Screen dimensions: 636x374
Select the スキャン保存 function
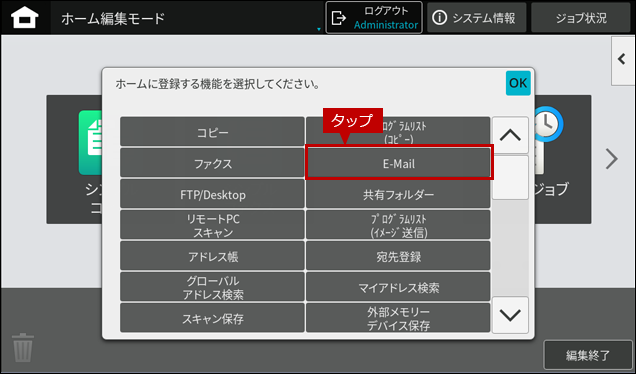(x=212, y=318)
